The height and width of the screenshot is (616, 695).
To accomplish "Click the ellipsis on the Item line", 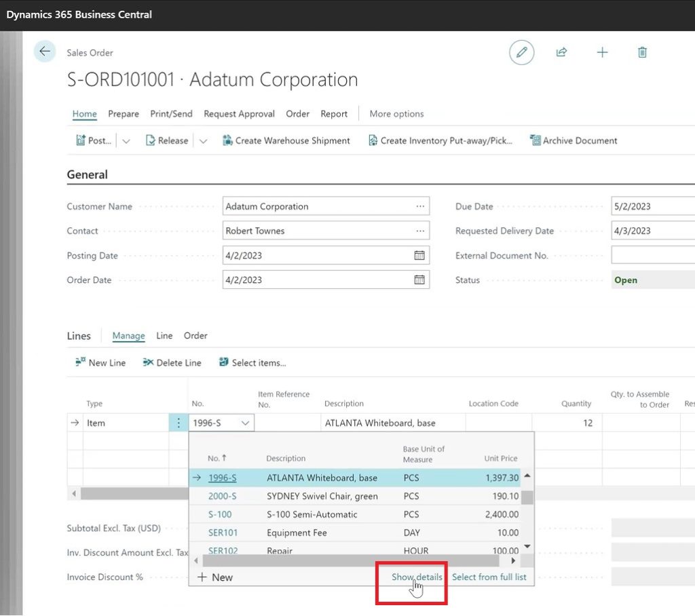I will pyautogui.click(x=178, y=422).
